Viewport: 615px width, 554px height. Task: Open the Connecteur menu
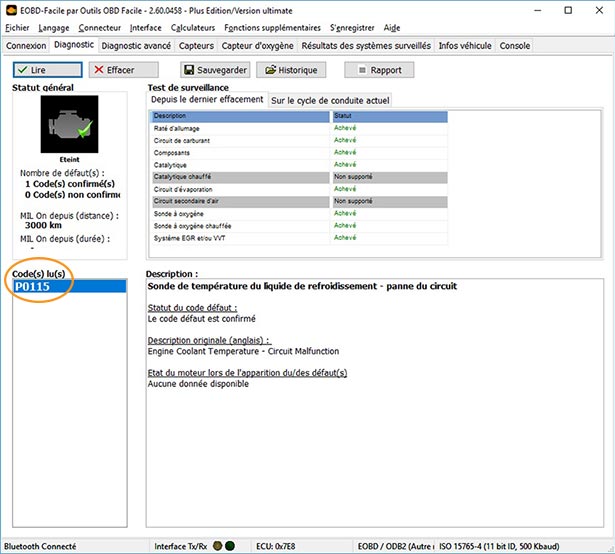(100, 28)
